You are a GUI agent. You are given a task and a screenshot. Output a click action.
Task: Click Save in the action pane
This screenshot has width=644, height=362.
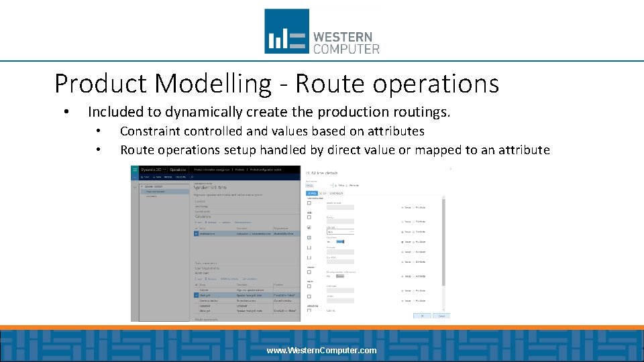coord(145,177)
